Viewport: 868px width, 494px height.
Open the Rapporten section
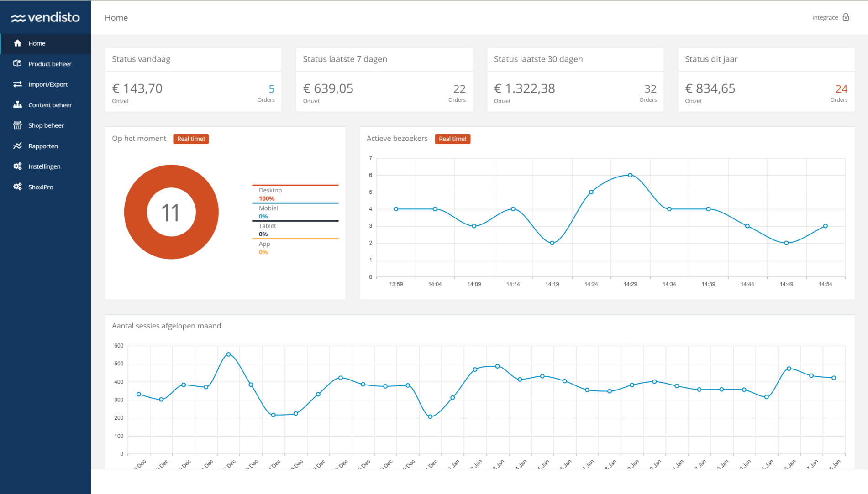[x=46, y=146]
